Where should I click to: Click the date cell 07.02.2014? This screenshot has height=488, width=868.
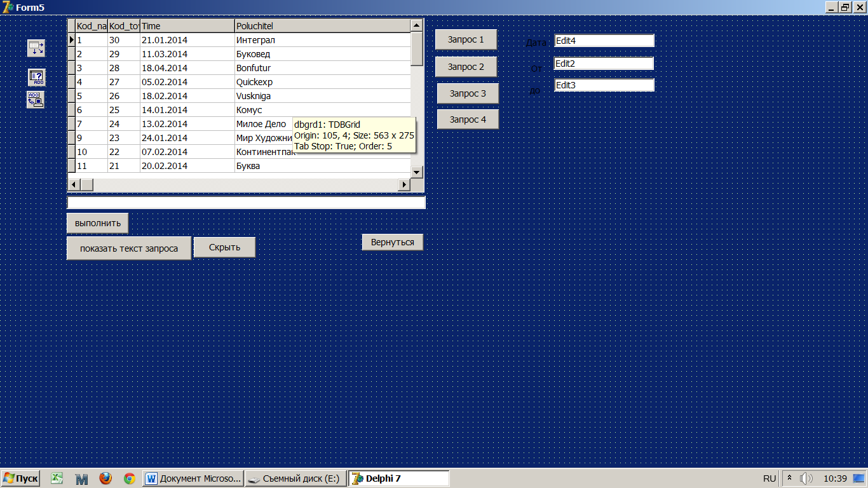pos(187,152)
